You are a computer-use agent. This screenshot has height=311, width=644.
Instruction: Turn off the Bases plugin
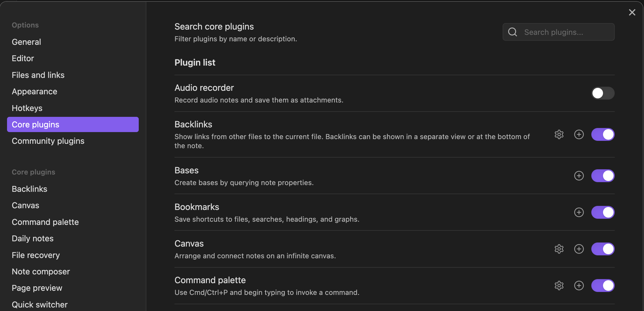(x=602, y=176)
